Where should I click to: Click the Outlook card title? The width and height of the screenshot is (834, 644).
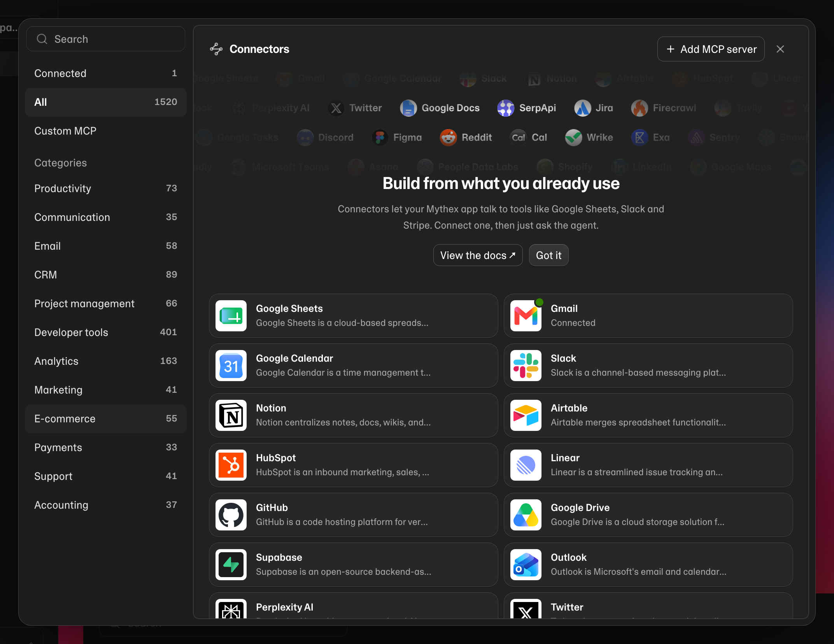point(568,557)
